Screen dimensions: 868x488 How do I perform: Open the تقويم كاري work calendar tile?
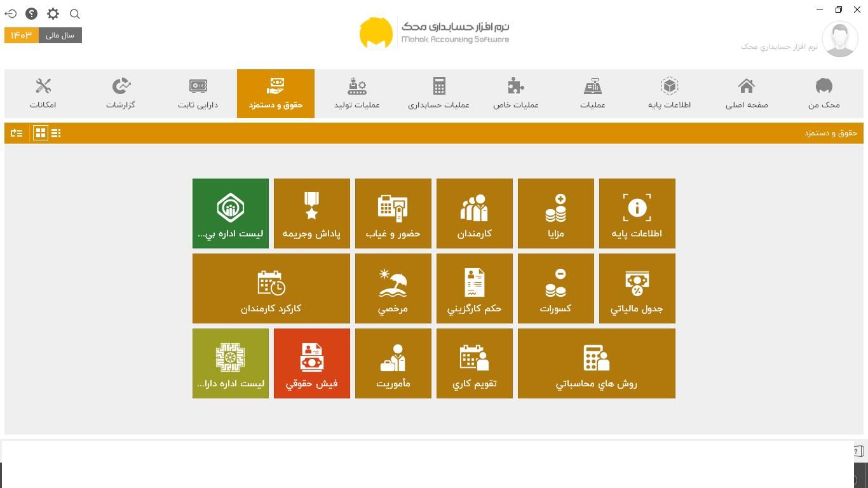coord(474,363)
